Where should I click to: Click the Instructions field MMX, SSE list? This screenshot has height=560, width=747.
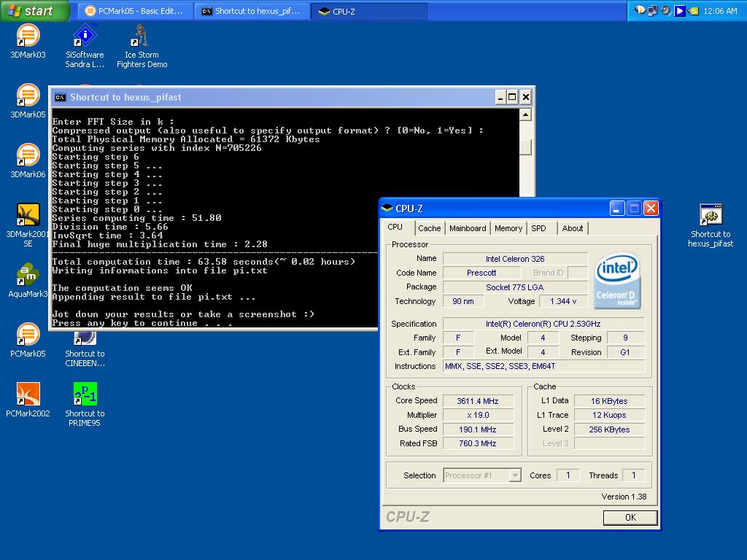click(543, 366)
